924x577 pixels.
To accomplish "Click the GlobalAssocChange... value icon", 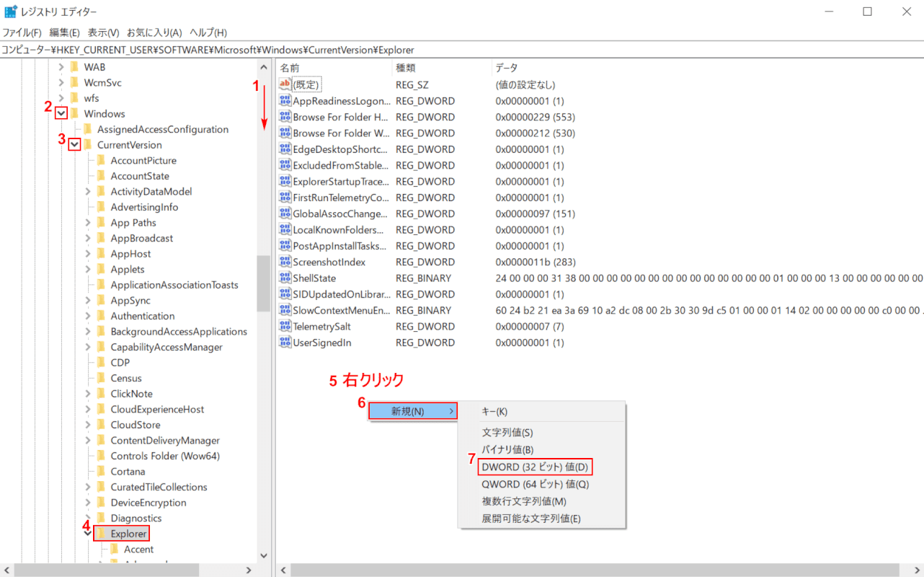I will point(285,213).
